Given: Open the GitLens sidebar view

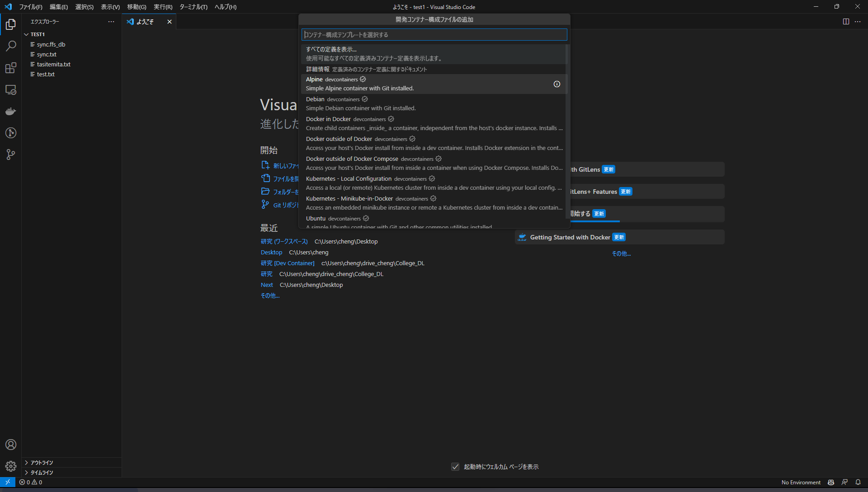Looking at the screenshot, I should point(11,133).
